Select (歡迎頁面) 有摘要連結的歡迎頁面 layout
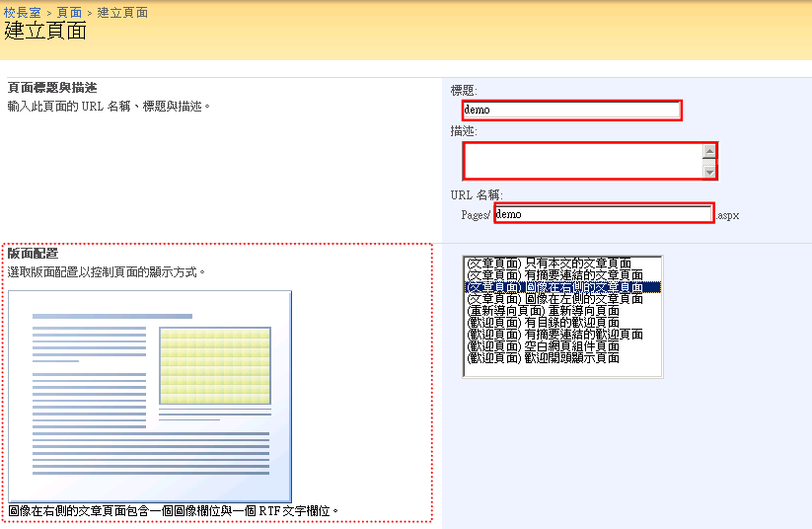This screenshot has width=812, height=529. (563, 335)
